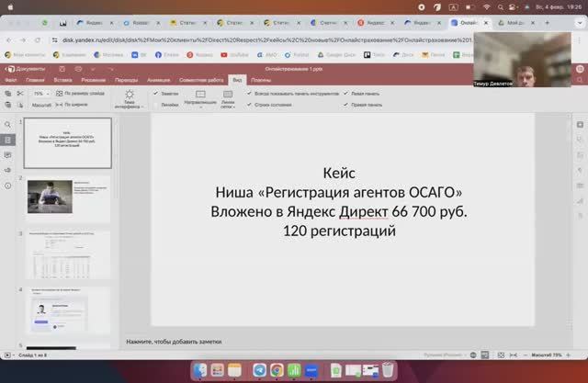Click the Fit to slide icon in status bar

[501, 355]
